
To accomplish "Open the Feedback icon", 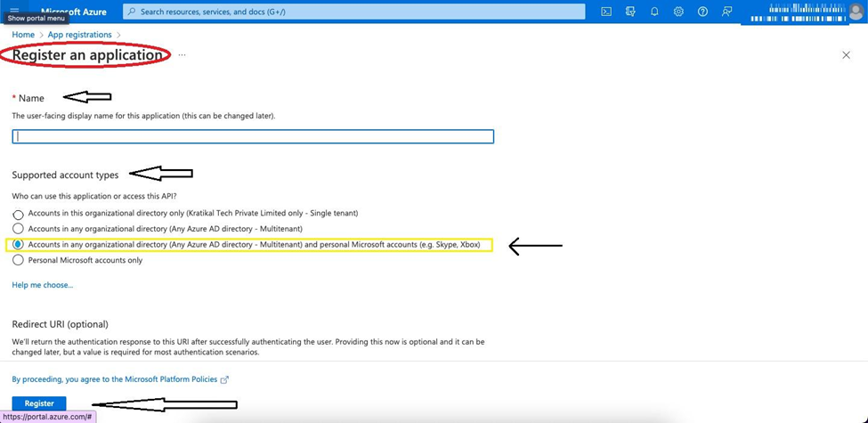I will point(726,12).
